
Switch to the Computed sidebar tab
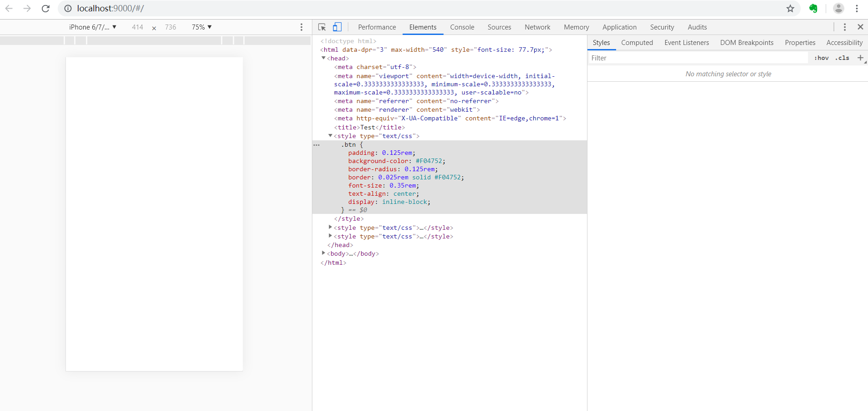pos(637,43)
